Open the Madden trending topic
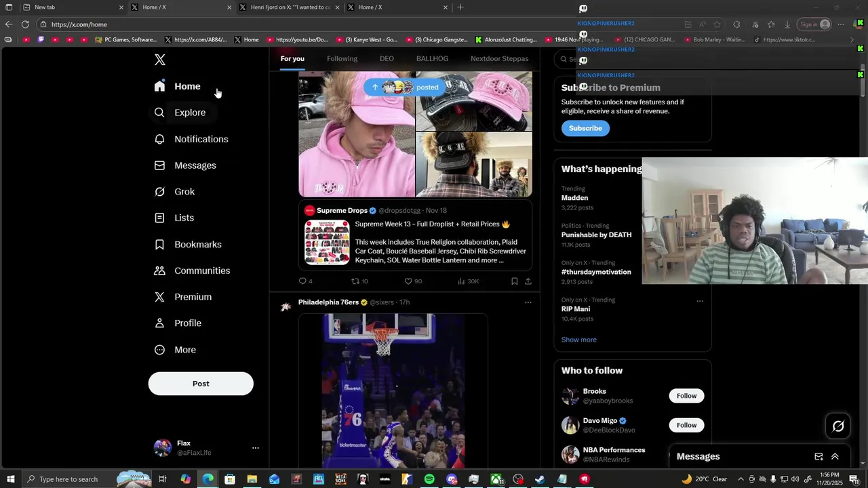Image resolution: width=868 pixels, height=488 pixels. click(574, 198)
